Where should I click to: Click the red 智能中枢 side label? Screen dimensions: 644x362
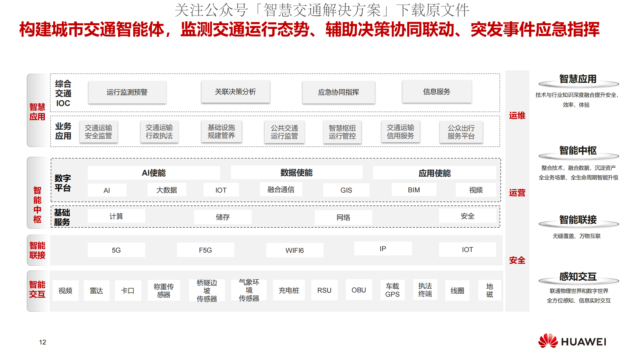(x=37, y=205)
